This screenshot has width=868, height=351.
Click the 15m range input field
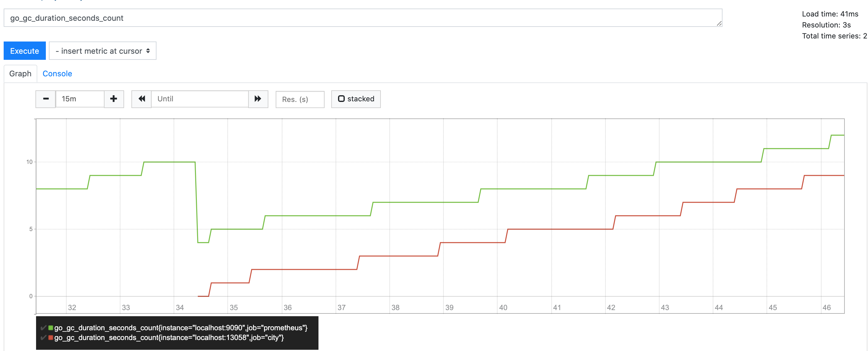pos(80,99)
